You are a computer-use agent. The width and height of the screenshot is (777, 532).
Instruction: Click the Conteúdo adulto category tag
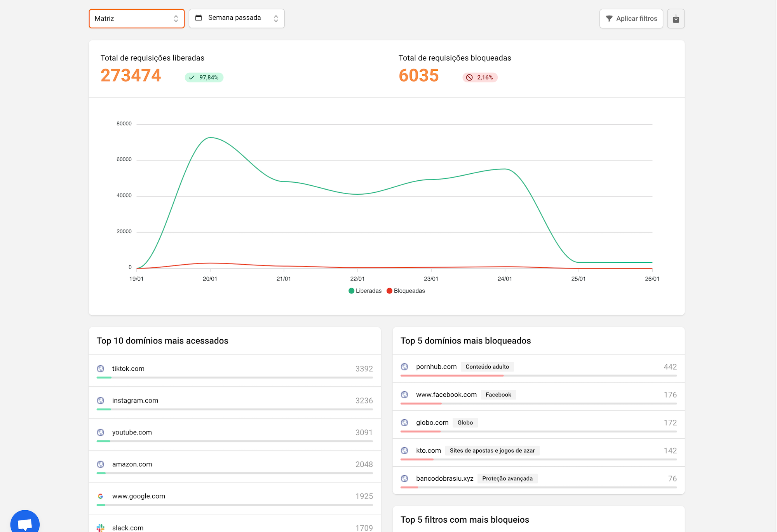[487, 366]
